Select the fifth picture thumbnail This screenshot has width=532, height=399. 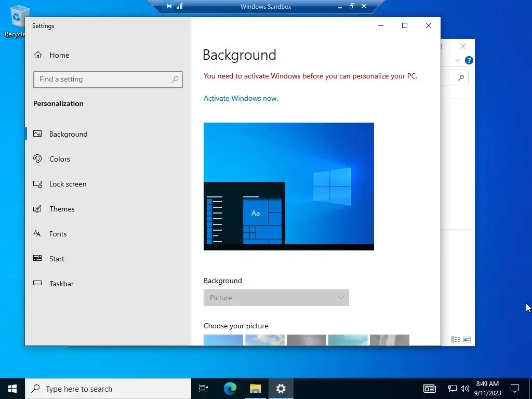pyautogui.click(x=390, y=340)
